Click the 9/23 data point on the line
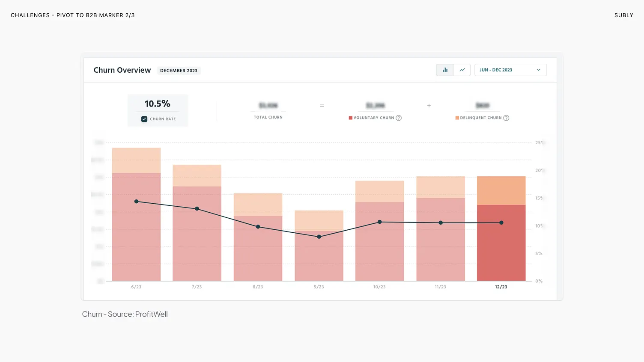Image resolution: width=644 pixels, height=362 pixels. coord(319,236)
